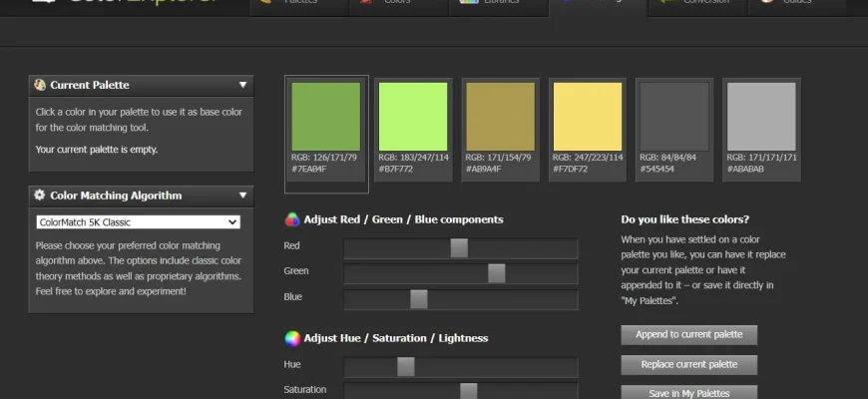This screenshot has height=399, width=868.
Task: Click Replace current palette button
Action: click(688, 364)
